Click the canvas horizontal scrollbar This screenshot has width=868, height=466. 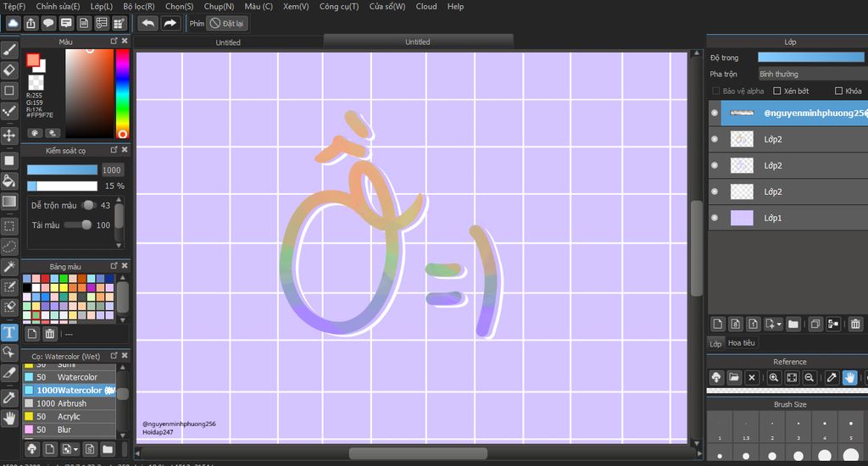pyautogui.click(x=418, y=453)
